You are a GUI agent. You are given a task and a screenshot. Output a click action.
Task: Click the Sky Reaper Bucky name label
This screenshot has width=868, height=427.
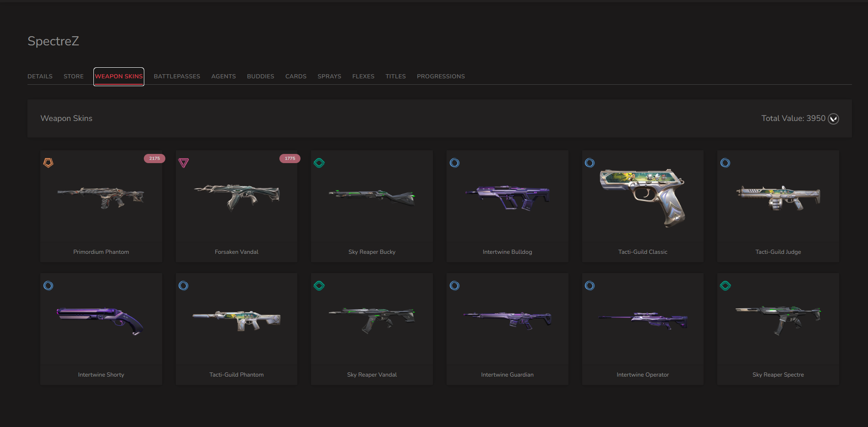click(x=372, y=252)
